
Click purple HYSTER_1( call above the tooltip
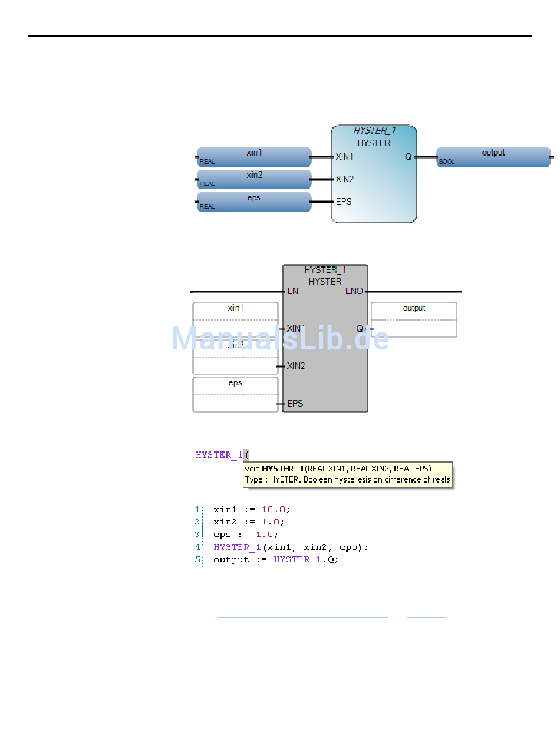[222, 455]
